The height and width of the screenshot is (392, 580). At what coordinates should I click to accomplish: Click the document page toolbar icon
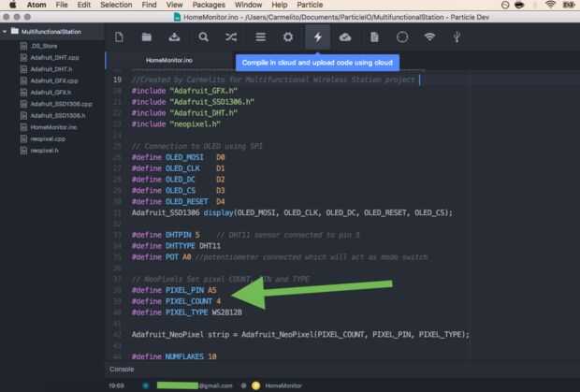click(x=374, y=37)
